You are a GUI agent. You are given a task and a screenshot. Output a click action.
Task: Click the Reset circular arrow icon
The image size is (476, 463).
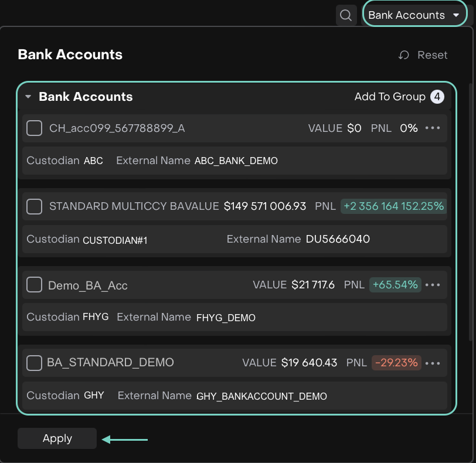pyautogui.click(x=403, y=55)
